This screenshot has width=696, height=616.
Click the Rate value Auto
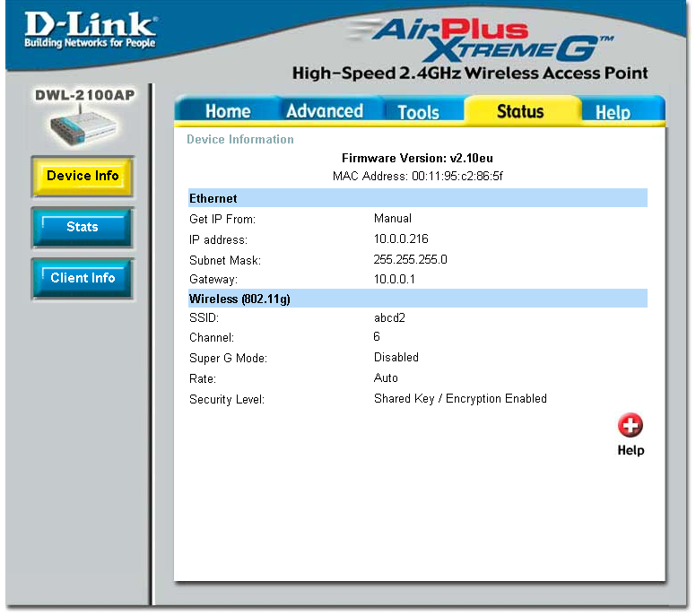coord(386,377)
